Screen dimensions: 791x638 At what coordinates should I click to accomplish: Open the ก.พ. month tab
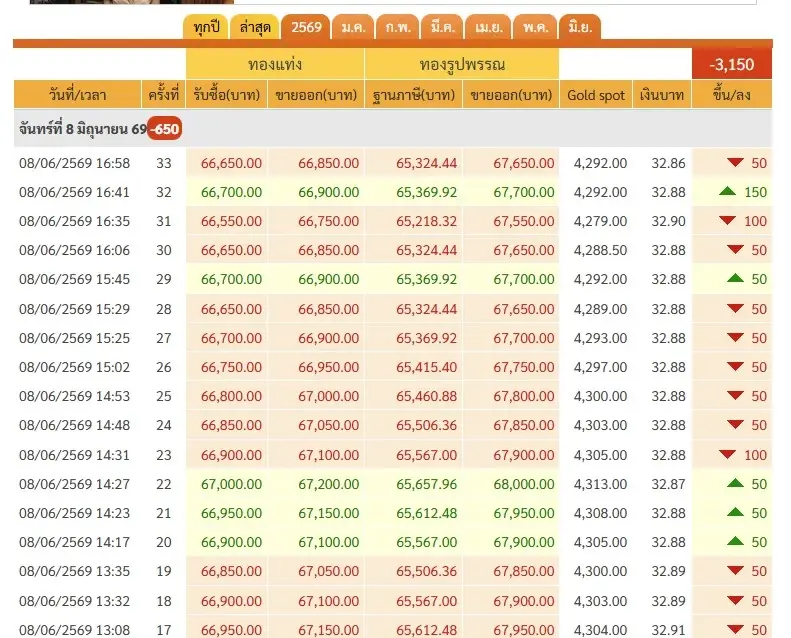point(398,27)
